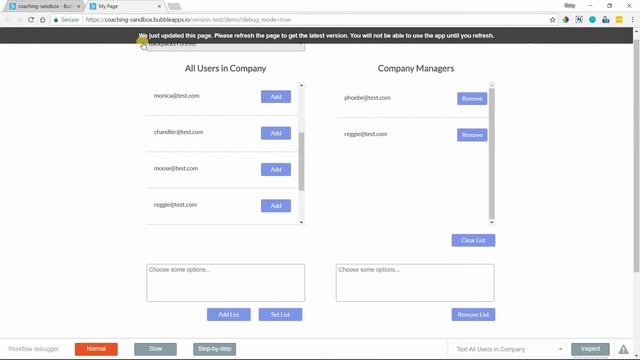The width and height of the screenshot is (640, 360).
Task: Click the Company Managers heading
Action: click(416, 68)
